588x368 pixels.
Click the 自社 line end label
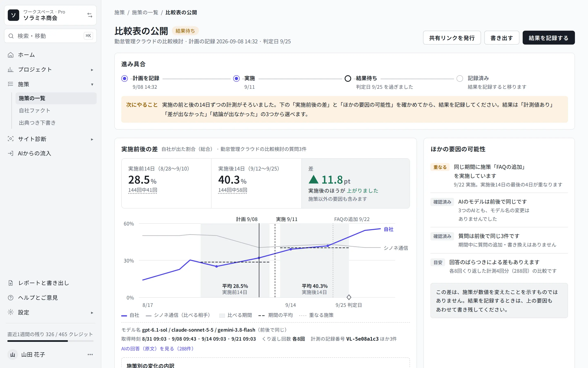click(x=388, y=229)
